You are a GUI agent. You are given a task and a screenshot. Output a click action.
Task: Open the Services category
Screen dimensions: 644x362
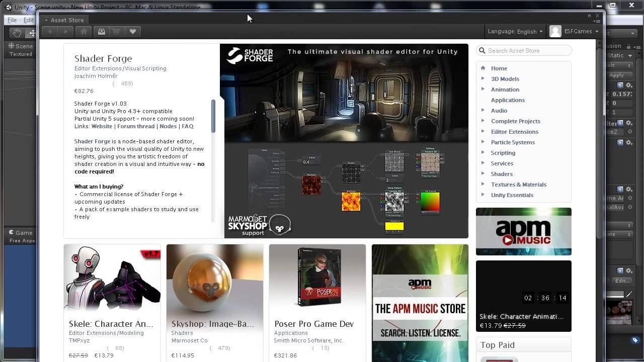coord(502,163)
